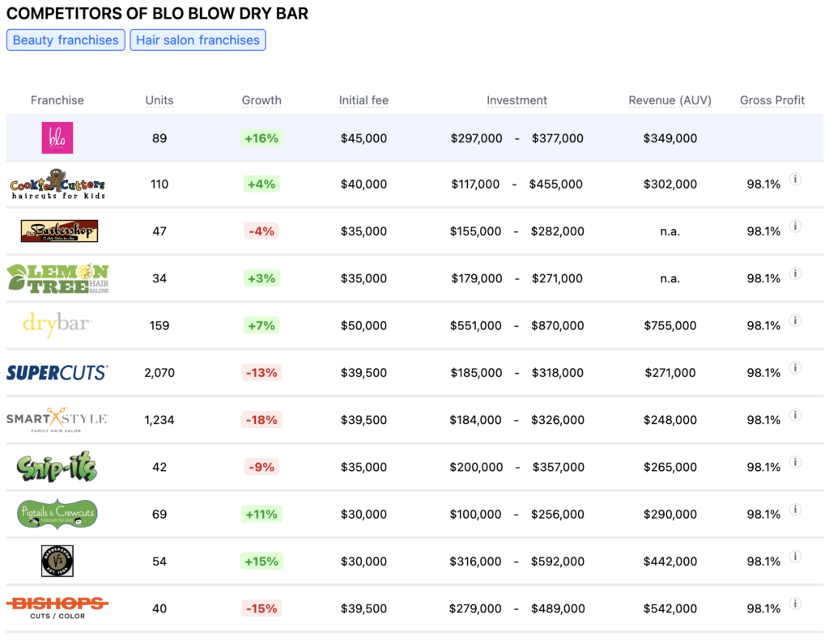Screen dimensions: 829x644
Task: Click the 98.1% gross profit for Supercuts
Action: 763,373
